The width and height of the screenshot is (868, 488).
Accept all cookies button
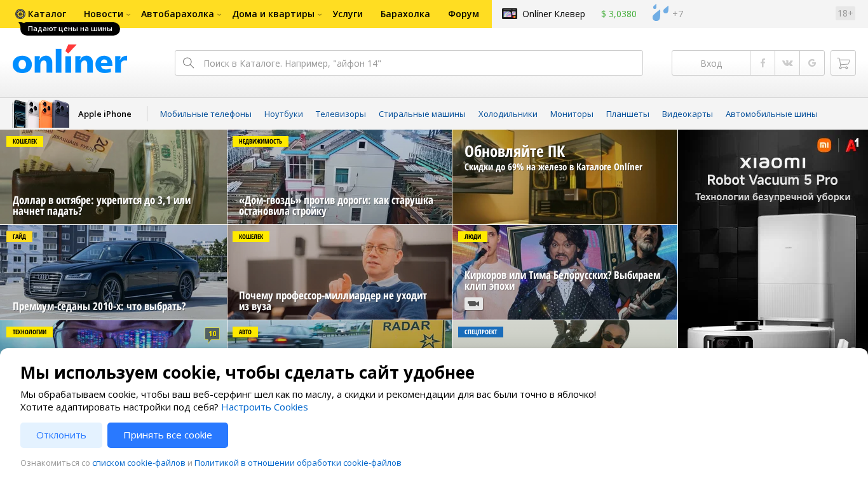coord(168,435)
